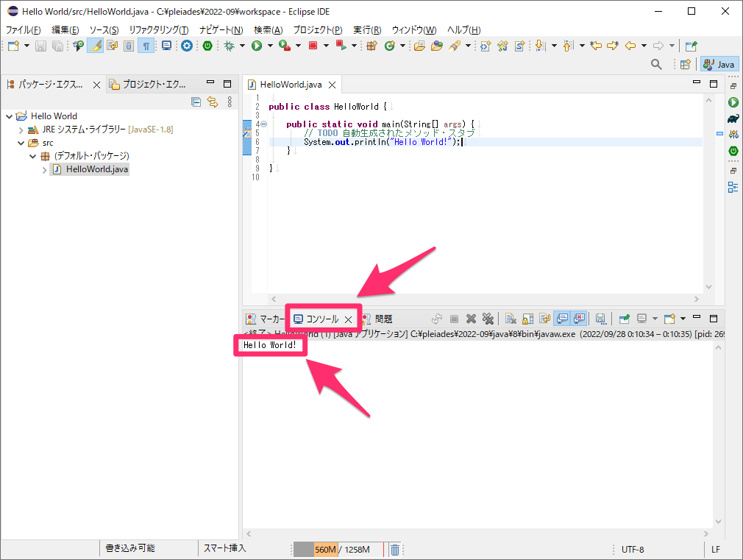Switch to the プロジェクト・エクスプローラー tab
This screenshot has height=560, width=743.
[148, 85]
